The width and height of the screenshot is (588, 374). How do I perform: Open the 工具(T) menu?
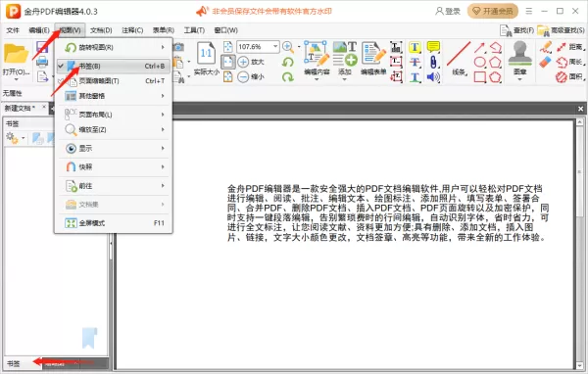pyautogui.click(x=194, y=30)
